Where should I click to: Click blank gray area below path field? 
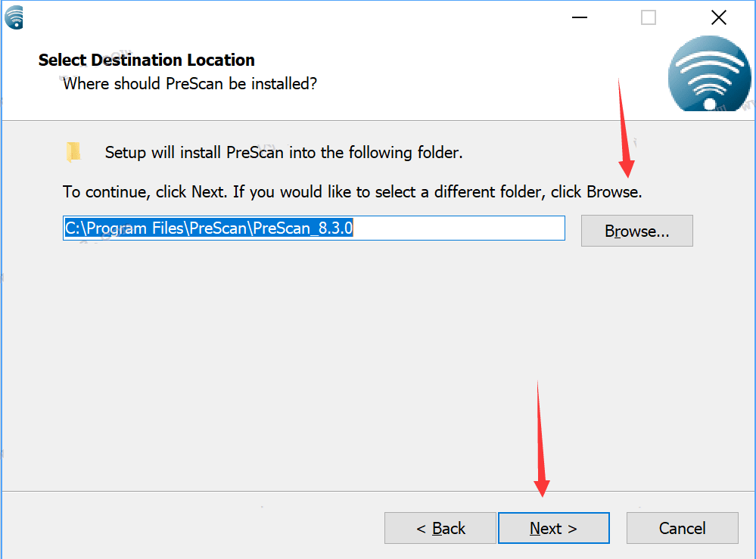pyautogui.click(x=303, y=363)
